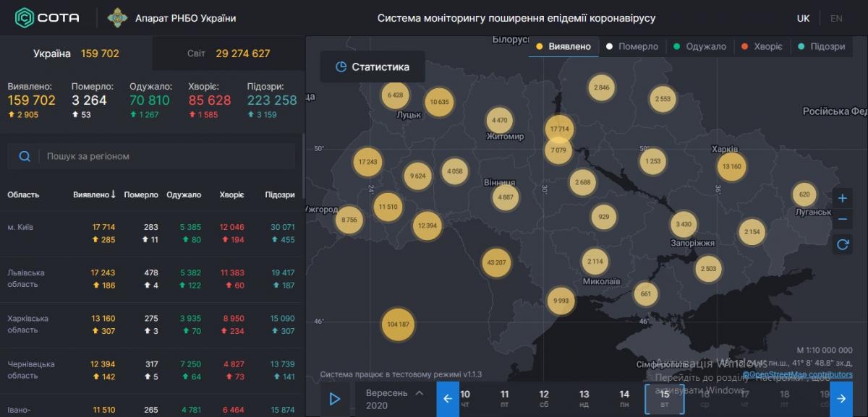Click the 620 Luhansk map bubble
868x417 pixels.
[804, 194]
